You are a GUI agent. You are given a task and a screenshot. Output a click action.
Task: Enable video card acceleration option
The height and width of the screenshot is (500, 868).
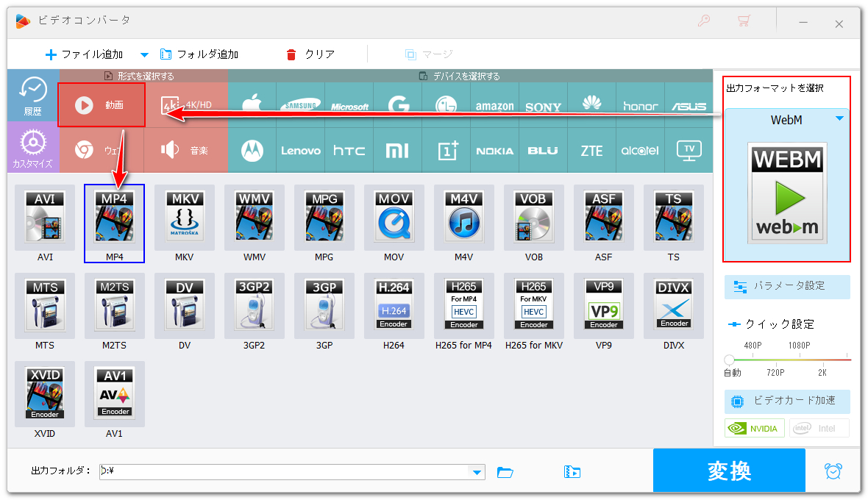point(787,401)
